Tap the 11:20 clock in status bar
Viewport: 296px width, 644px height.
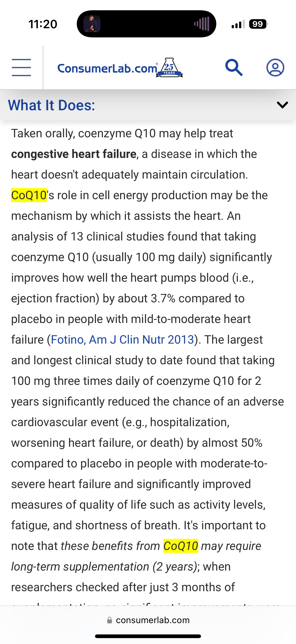click(x=43, y=24)
